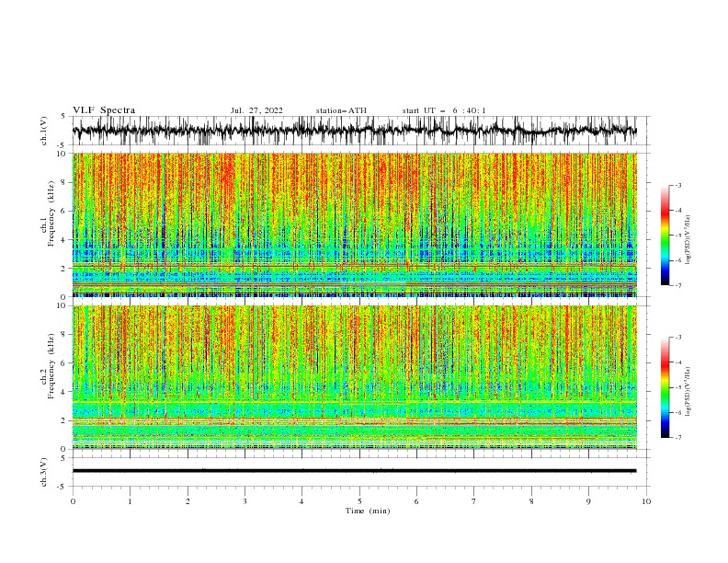Viewport: 728px width, 563px height.
Task: Click ch.2 colorbar value '-7'
Action: [x=678, y=437]
